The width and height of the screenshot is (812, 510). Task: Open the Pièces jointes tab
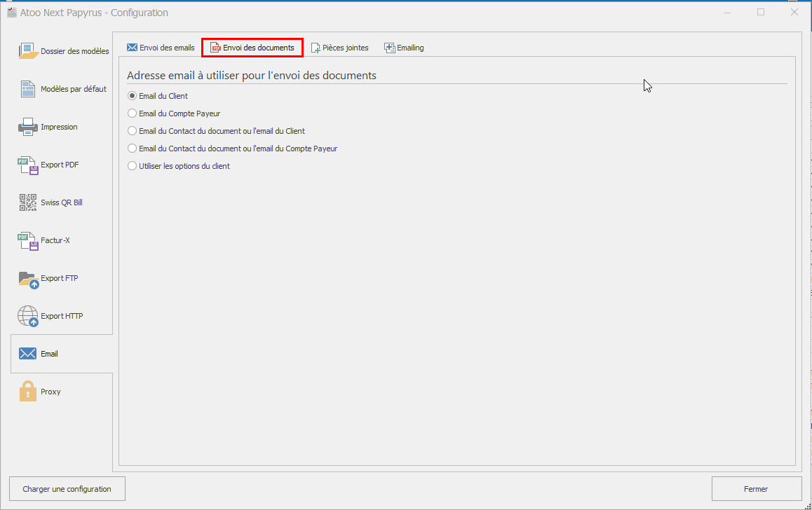pos(339,48)
